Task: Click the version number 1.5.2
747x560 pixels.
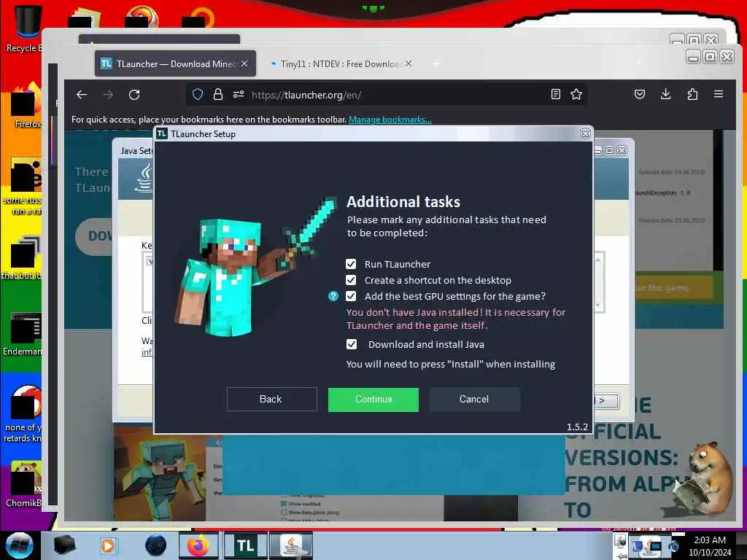Action: pos(577,427)
